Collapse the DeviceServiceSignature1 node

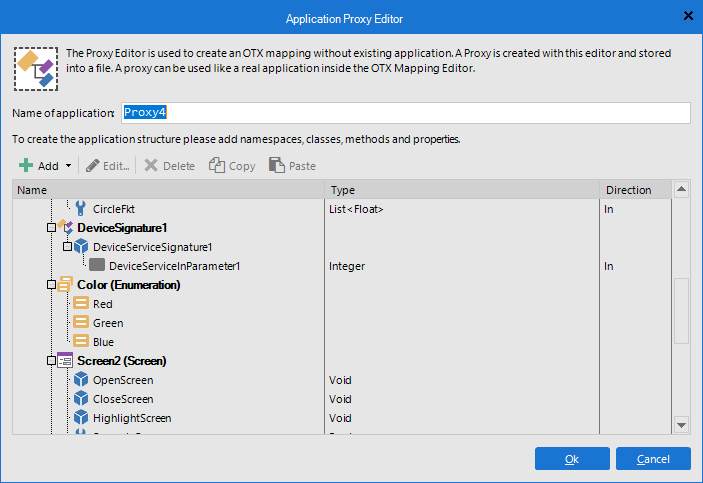click(67, 246)
